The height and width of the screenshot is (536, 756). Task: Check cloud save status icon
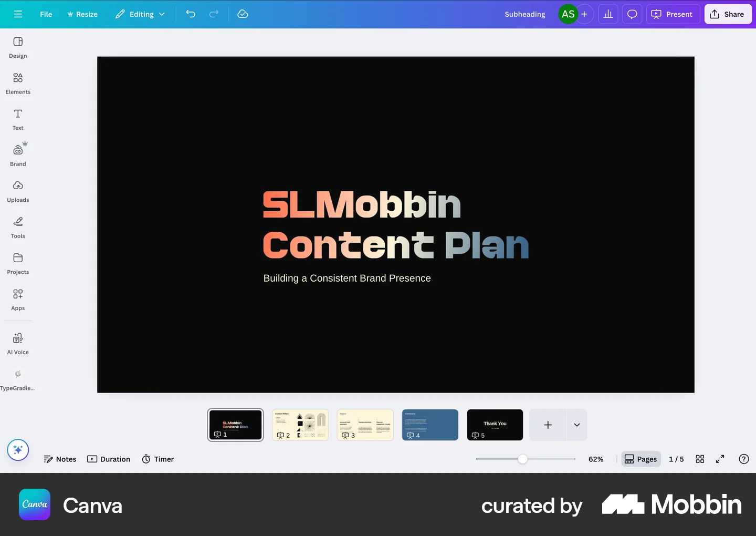243,14
